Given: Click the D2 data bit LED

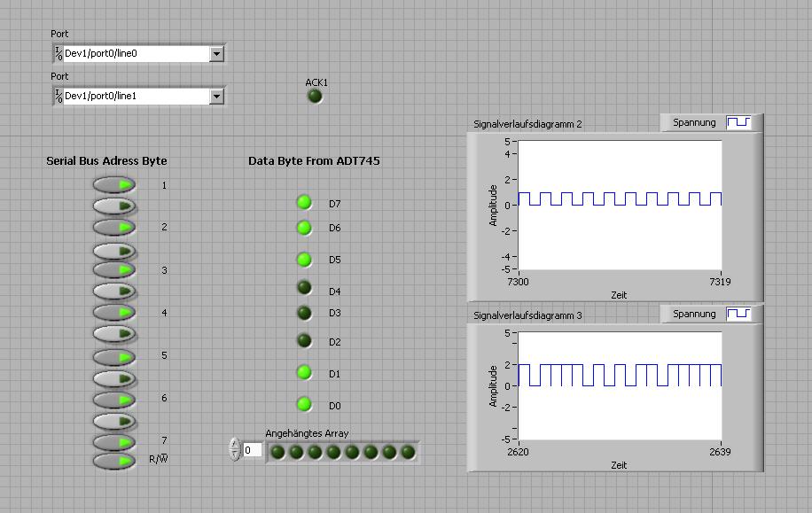Looking at the screenshot, I should coord(305,340).
